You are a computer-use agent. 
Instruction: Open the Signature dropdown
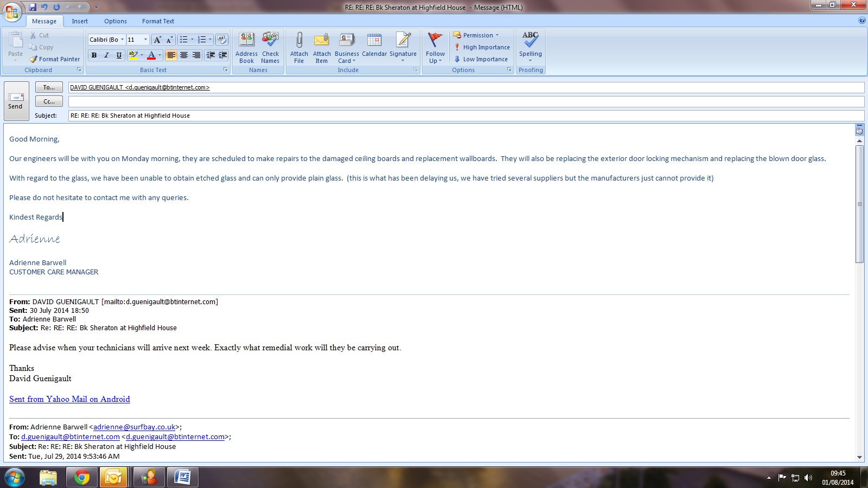[403, 48]
